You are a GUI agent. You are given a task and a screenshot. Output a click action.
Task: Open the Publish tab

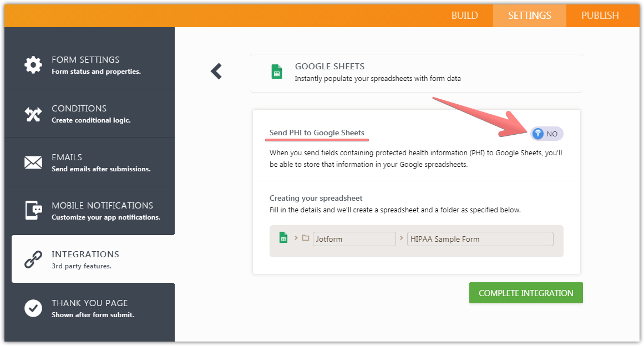(x=600, y=16)
